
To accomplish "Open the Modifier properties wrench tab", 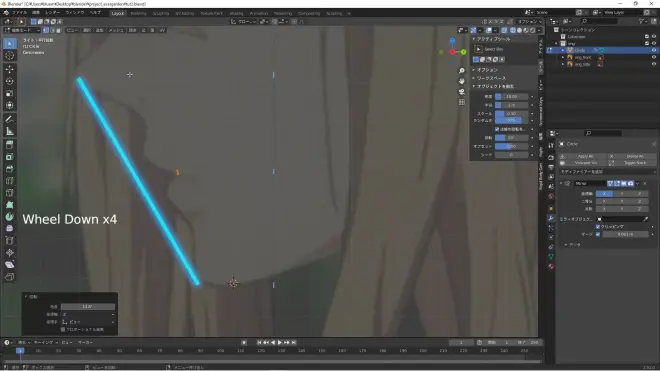I will [x=551, y=219].
